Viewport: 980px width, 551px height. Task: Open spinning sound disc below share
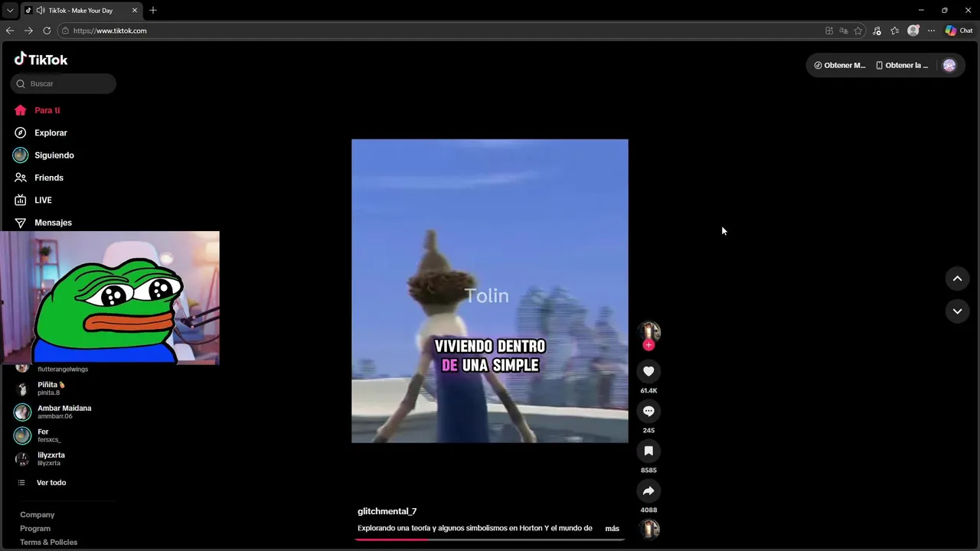point(648,529)
